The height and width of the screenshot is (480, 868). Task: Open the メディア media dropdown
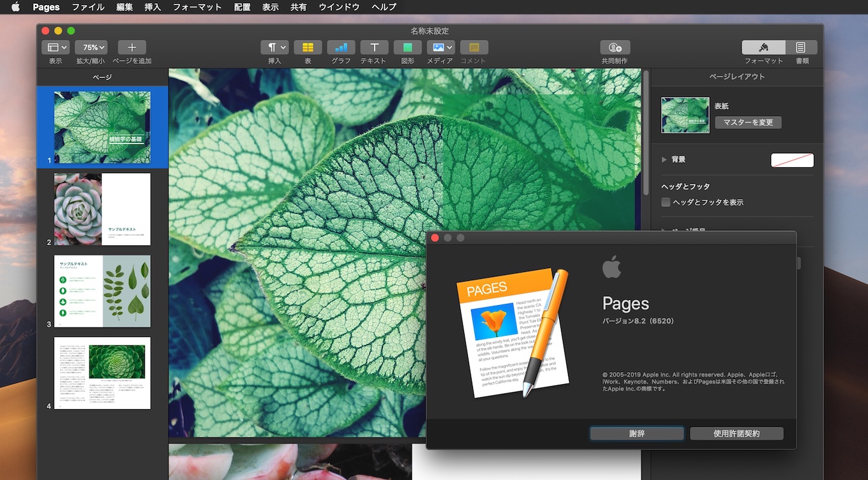point(441,47)
